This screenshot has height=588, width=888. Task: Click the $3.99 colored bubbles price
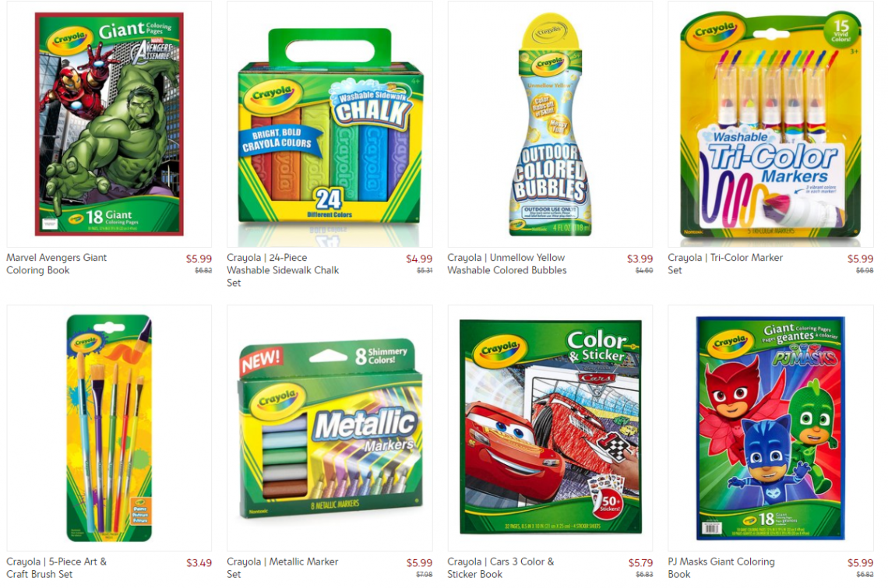[x=640, y=259]
